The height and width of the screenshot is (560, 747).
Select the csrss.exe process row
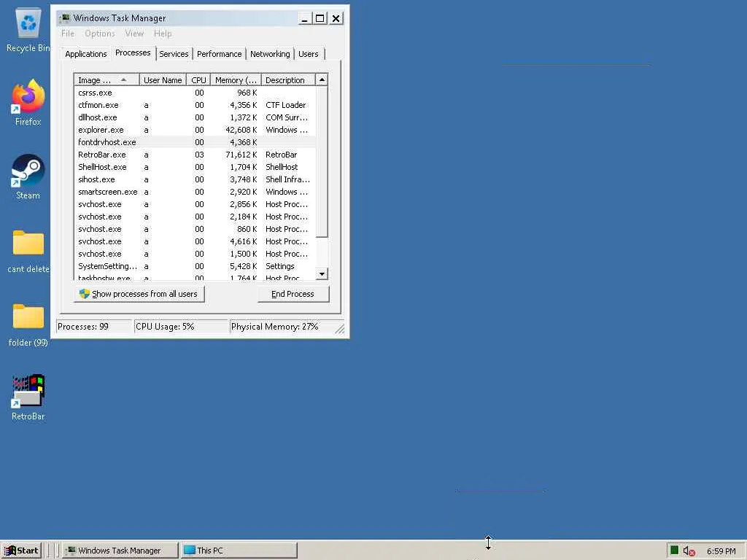pyautogui.click(x=195, y=93)
